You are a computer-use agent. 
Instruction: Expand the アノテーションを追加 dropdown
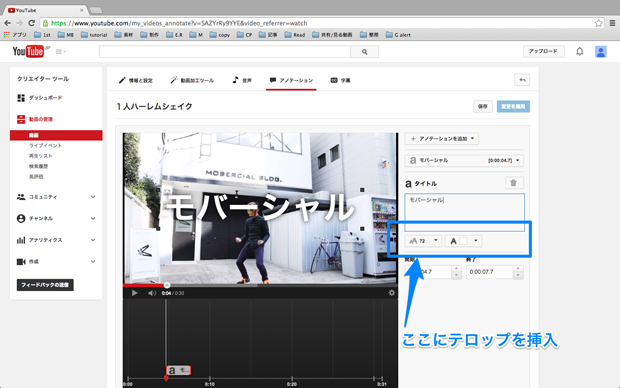click(x=442, y=138)
